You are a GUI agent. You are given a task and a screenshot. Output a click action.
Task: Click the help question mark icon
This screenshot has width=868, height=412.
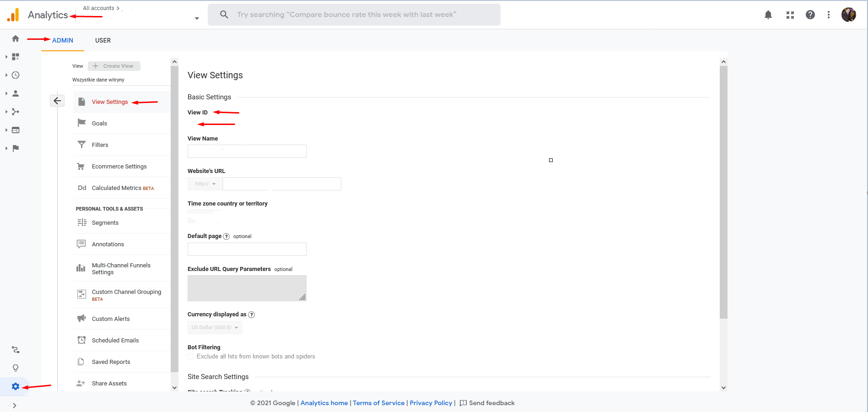pos(810,15)
